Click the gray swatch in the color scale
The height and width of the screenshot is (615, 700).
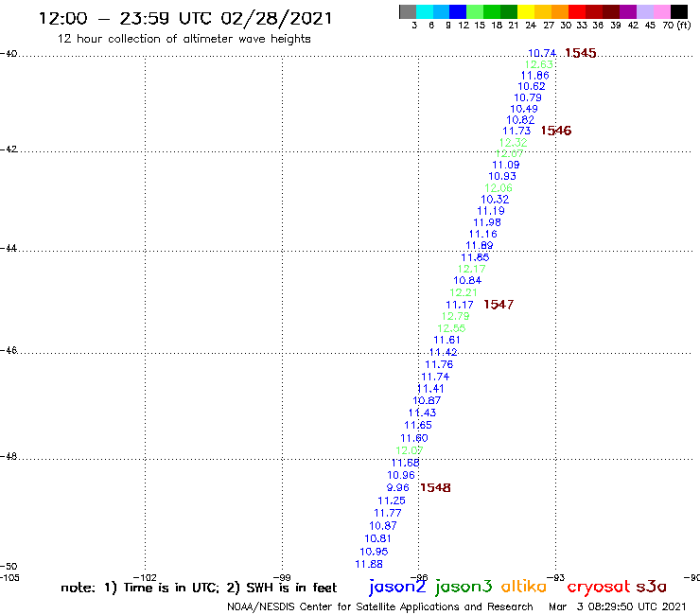point(408,11)
